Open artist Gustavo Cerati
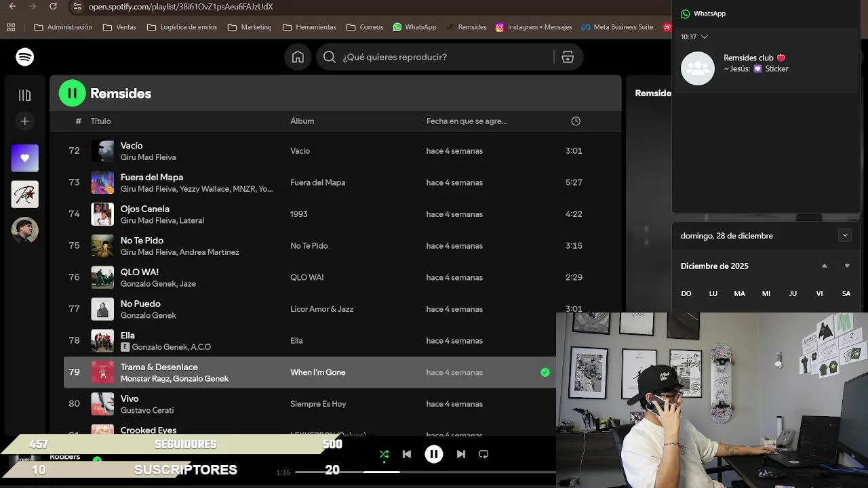The image size is (868, 488). click(147, 410)
